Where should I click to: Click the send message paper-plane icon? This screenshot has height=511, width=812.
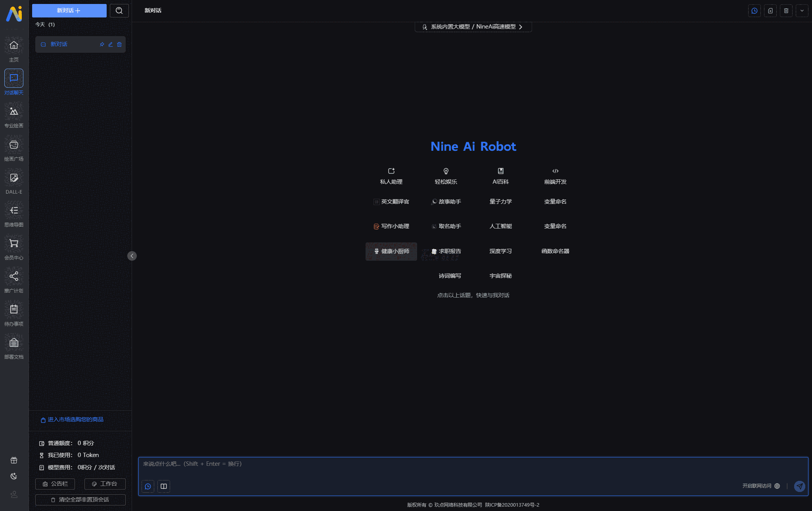(x=799, y=486)
